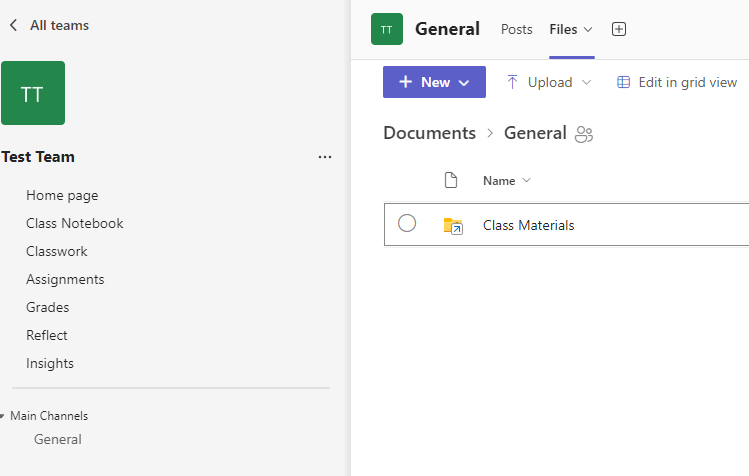Viewport: 749px width, 476px height.
Task: Click the back chevron beside All teams
Action: tap(13, 25)
